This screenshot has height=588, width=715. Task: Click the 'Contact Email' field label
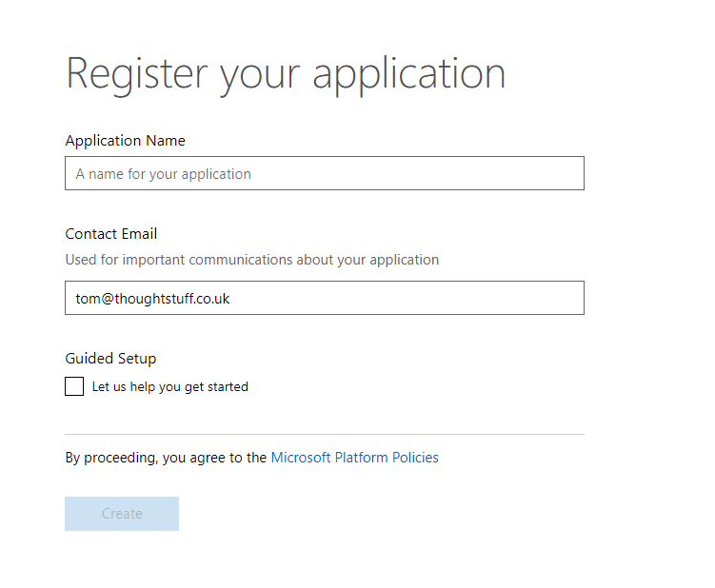pos(110,234)
